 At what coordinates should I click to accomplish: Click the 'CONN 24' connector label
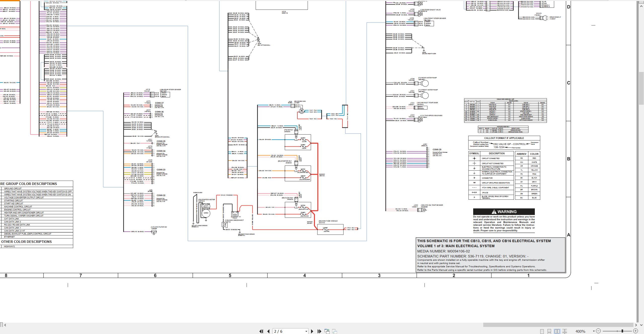coord(161,151)
